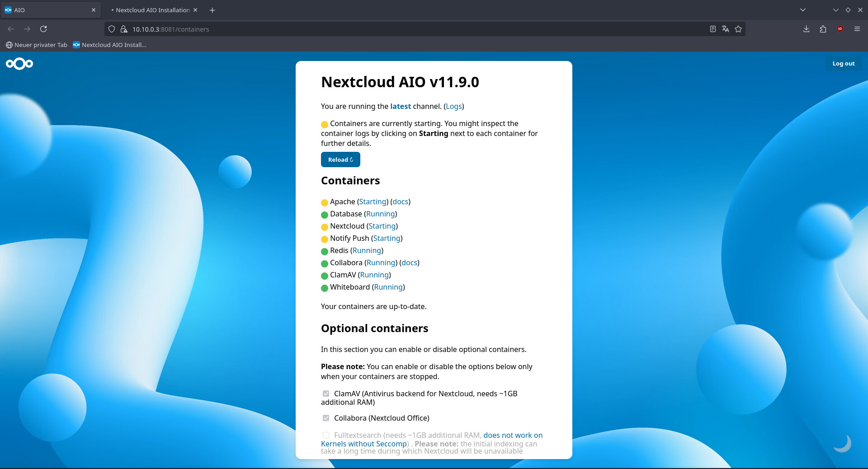Viewport: 868px width, 469px height.
Task: Reload the page with the browser refresh icon
Action: pos(43,29)
